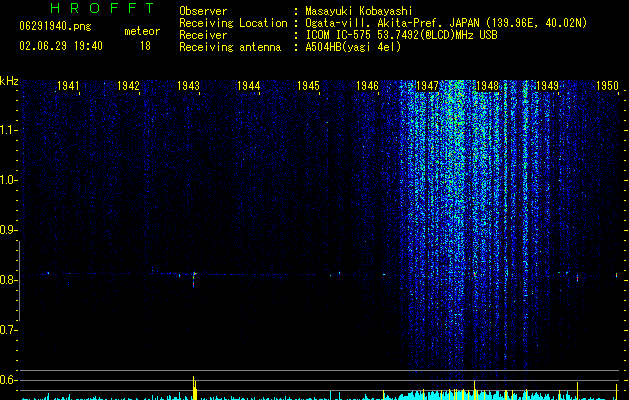Click the 1.1 kHz axis label
Viewport: 629px width, 400px height.
[x=8, y=130]
